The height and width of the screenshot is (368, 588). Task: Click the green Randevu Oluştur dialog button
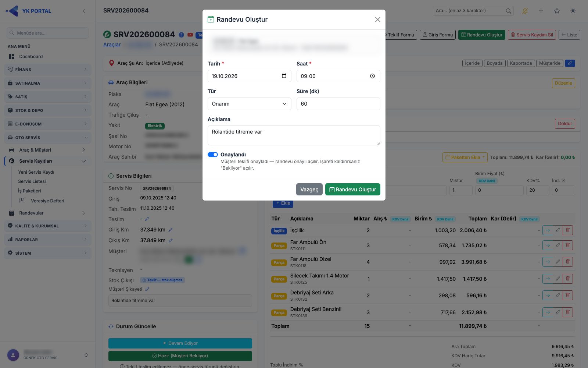[x=353, y=189]
